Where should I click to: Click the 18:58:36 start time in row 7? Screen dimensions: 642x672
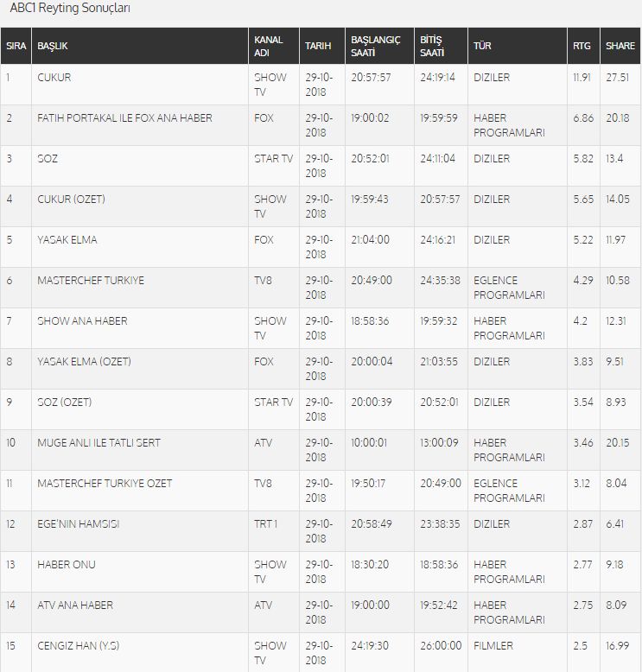pos(370,321)
